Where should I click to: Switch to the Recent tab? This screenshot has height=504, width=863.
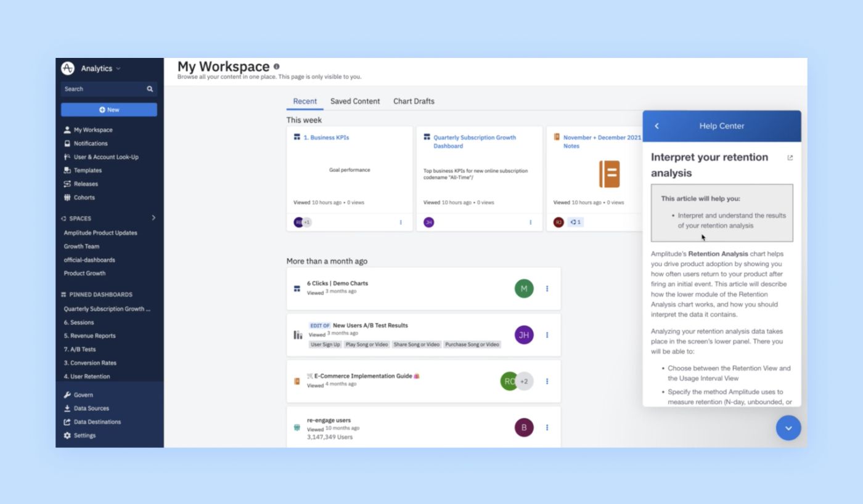(x=305, y=102)
